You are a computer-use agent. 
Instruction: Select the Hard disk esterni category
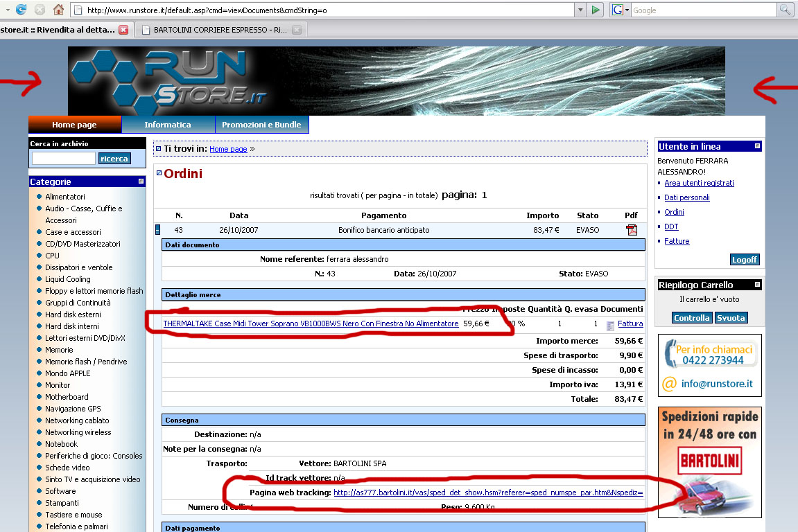[x=73, y=314]
